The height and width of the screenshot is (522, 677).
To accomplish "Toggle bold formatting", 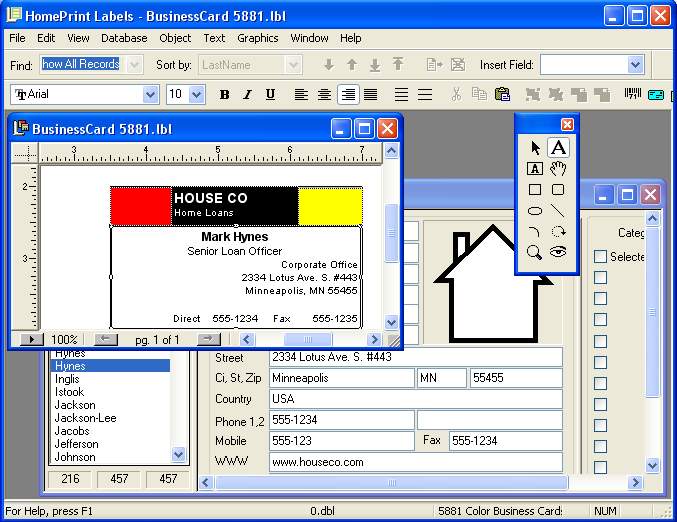I will 225,95.
